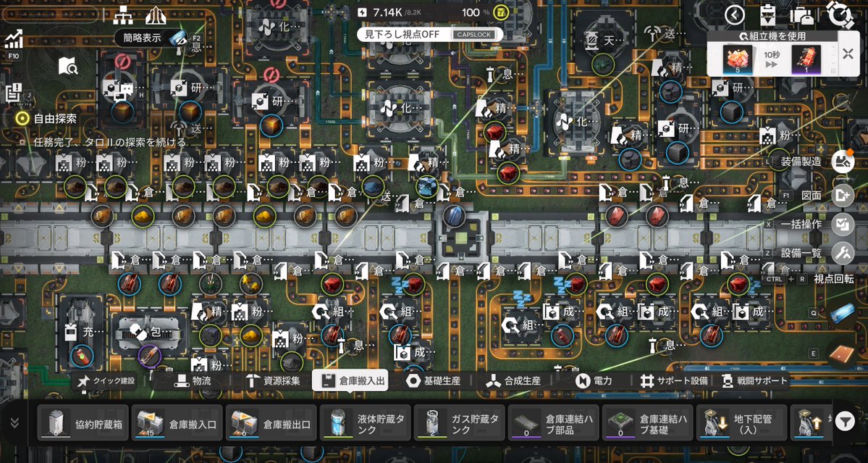Screen dimensions: 868x463
Task: Switch to 合成生産 synthesis production tab
Action: (514, 381)
